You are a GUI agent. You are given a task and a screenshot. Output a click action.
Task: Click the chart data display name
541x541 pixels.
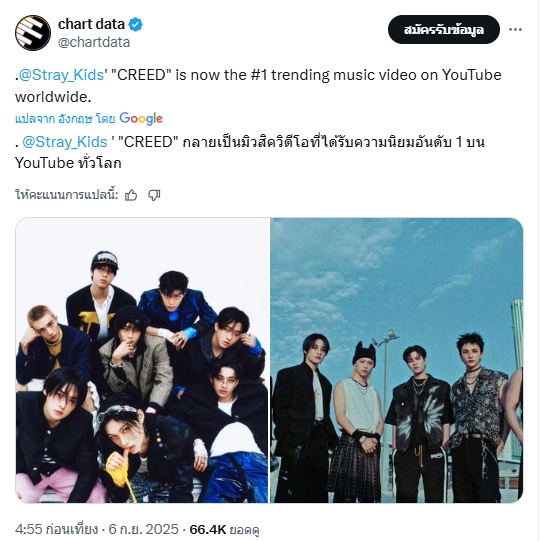91,24
